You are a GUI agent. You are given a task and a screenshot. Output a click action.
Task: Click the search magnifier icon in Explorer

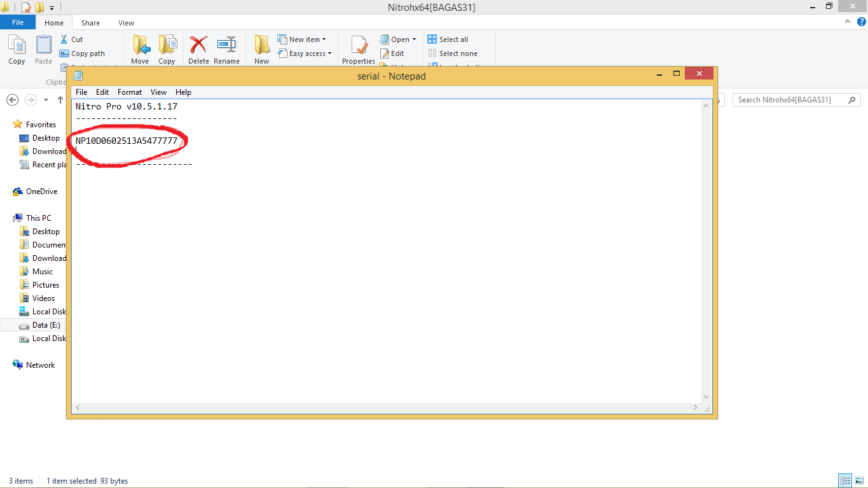[853, 100]
